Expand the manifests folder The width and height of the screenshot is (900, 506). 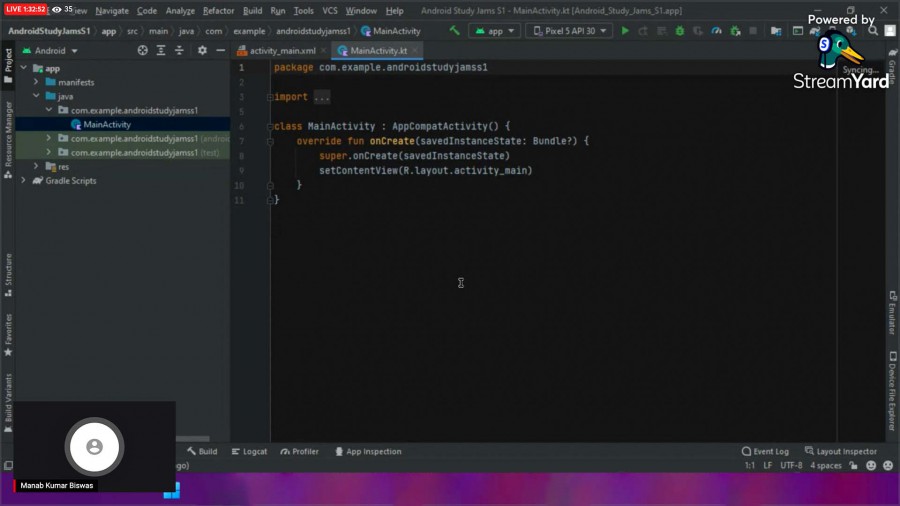37,82
